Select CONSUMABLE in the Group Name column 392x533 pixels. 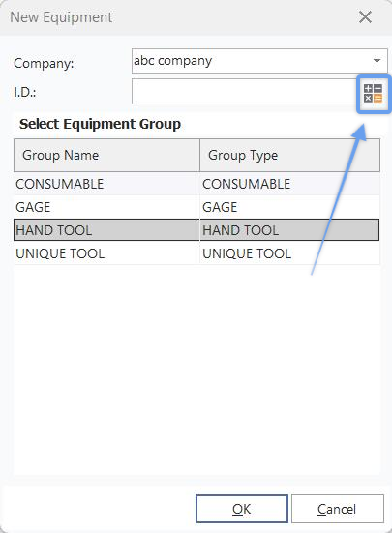[106, 184]
